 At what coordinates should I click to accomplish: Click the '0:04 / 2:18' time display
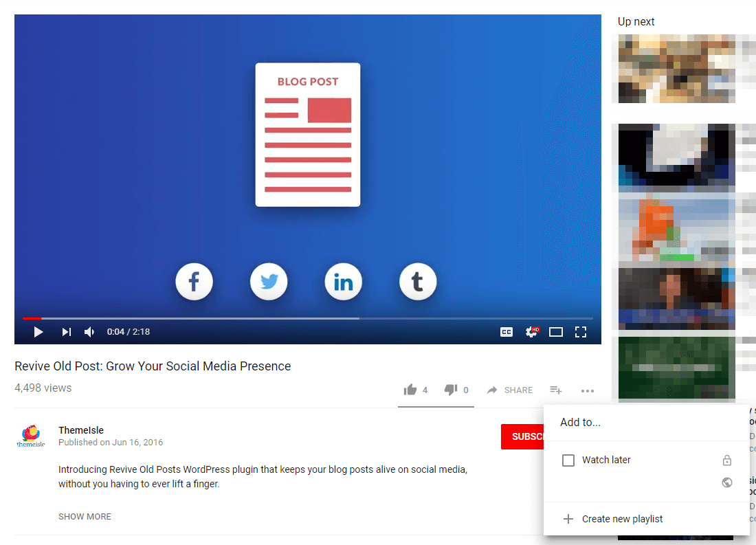click(129, 332)
